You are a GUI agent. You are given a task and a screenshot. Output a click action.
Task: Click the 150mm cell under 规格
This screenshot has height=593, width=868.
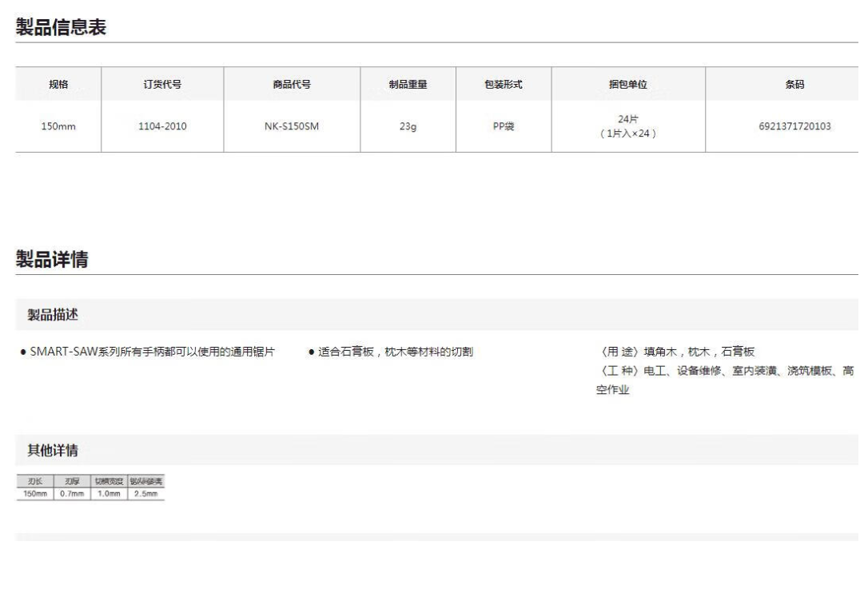[58, 126]
